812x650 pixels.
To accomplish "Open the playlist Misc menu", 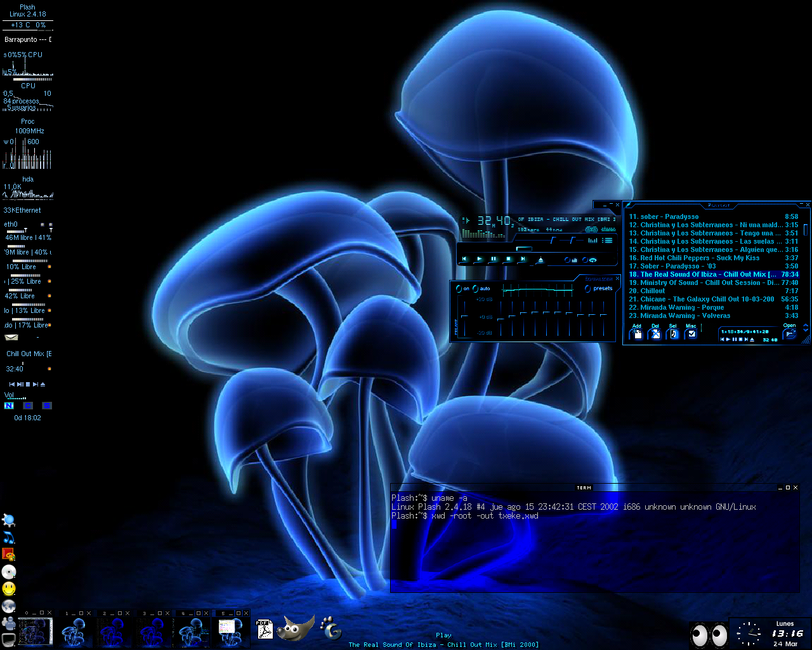I will pyautogui.click(x=691, y=332).
